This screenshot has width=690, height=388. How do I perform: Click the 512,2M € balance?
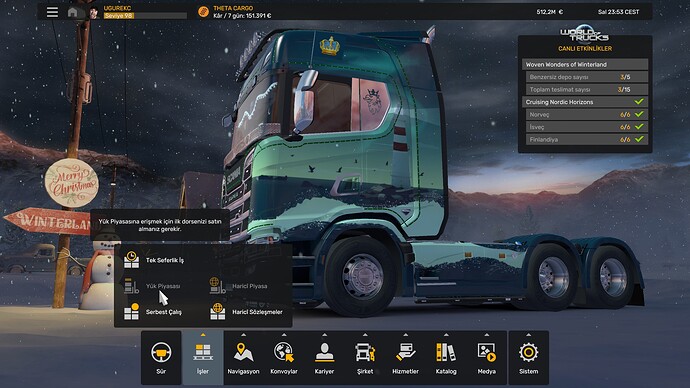[x=550, y=12]
